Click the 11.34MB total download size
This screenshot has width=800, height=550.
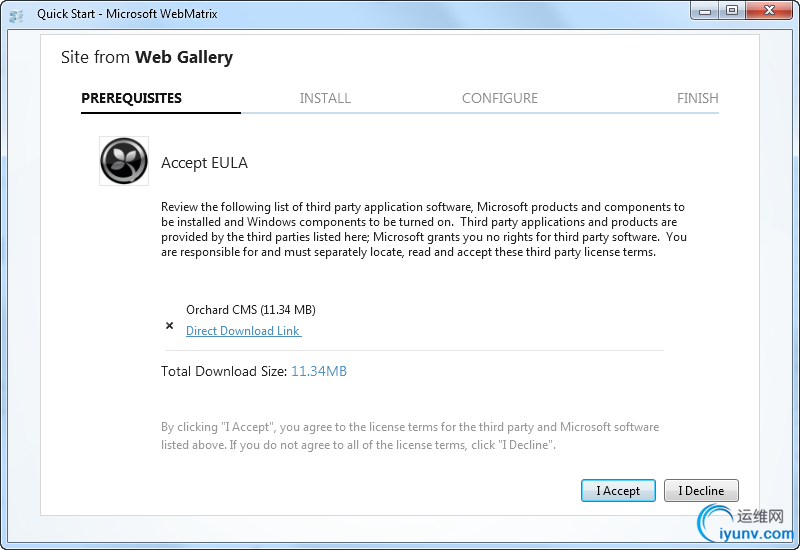pyautogui.click(x=319, y=371)
